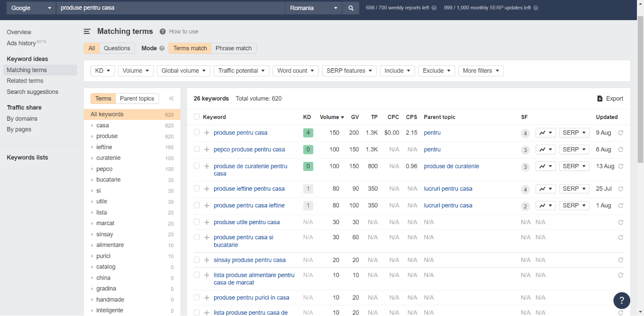Add produse pentru purici in casa plus icon
Screen dimensions: 644x316
(207, 298)
